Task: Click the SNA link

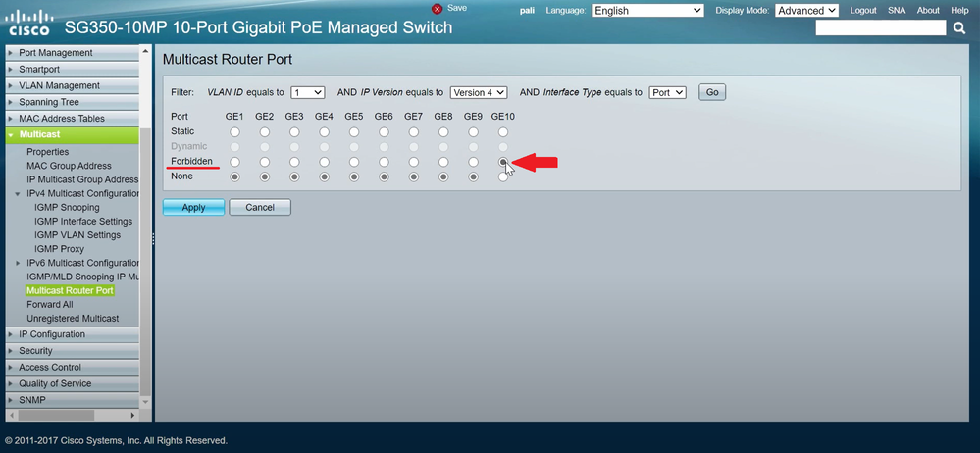Action: 897,11
